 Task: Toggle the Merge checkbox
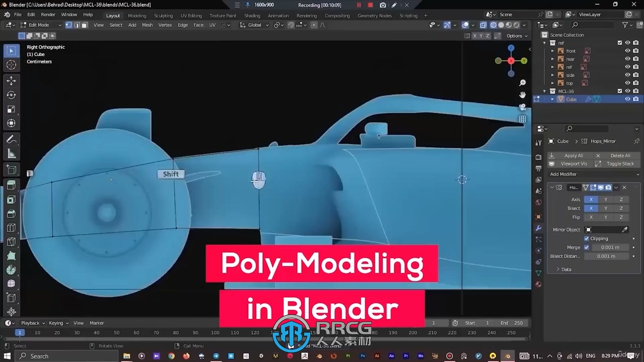tap(587, 247)
